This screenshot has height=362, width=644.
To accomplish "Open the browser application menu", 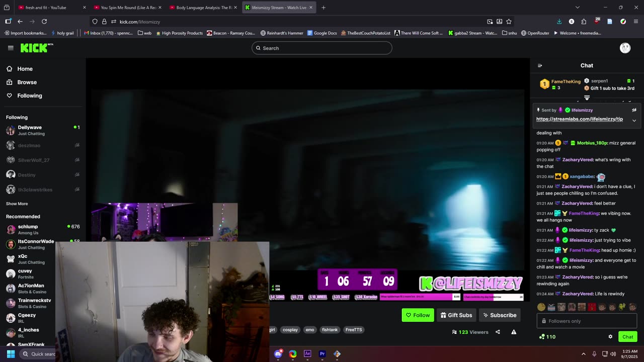I will (x=635, y=22).
